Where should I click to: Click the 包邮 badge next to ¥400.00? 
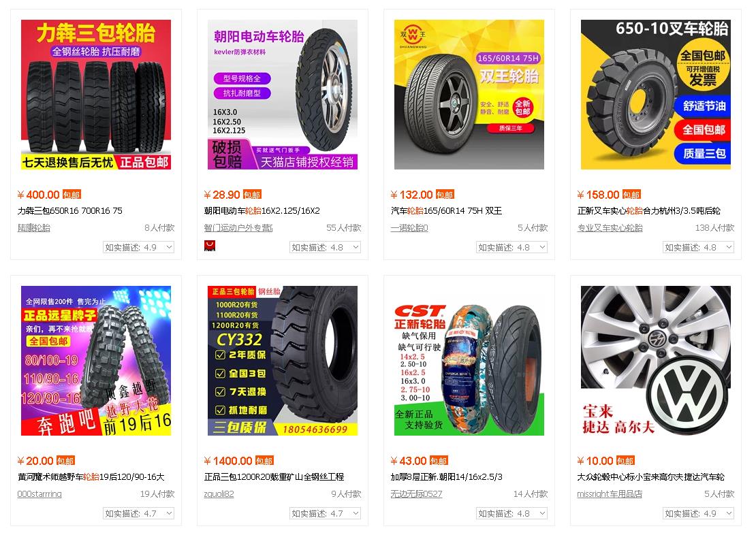coord(72,195)
